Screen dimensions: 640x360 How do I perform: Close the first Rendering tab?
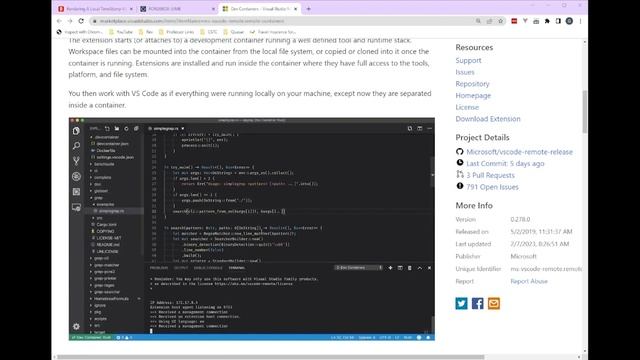point(131,9)
